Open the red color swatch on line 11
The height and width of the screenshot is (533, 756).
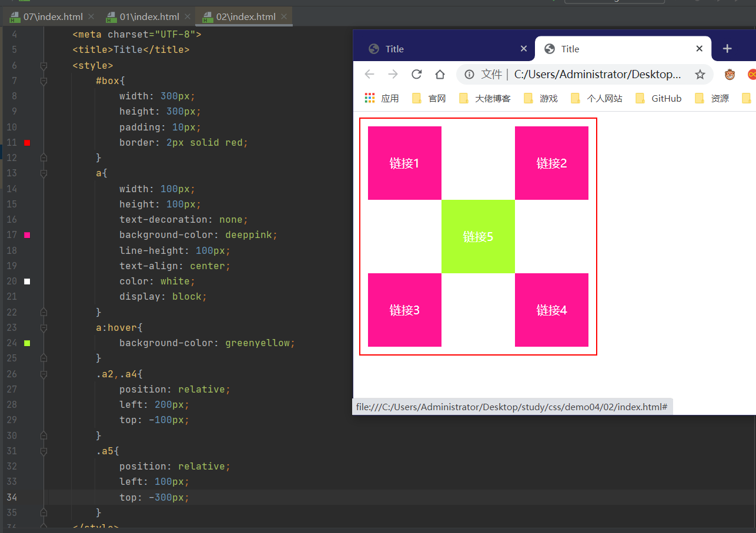(27, 142)
